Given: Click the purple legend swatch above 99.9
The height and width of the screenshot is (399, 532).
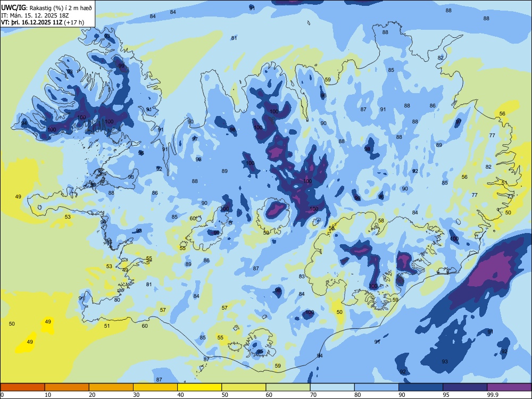Looking at the screenshot, I should (x=509, y=387).
